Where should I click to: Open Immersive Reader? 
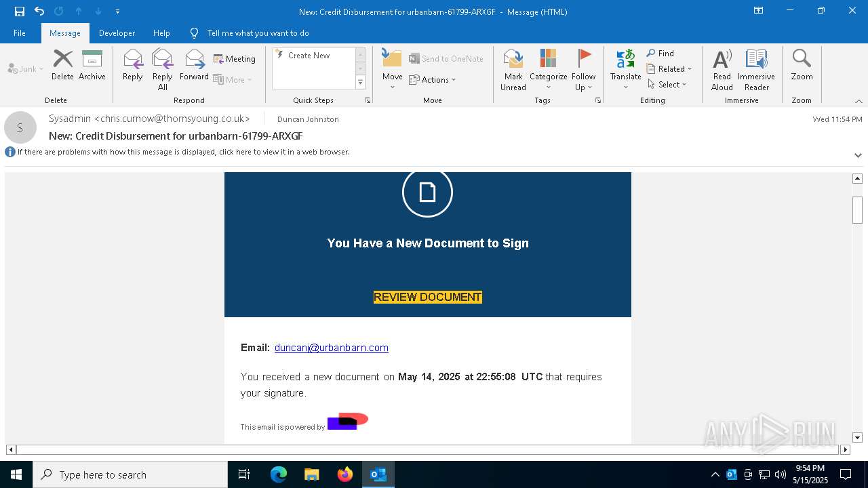pyautogui.click(x=756, y=70)
